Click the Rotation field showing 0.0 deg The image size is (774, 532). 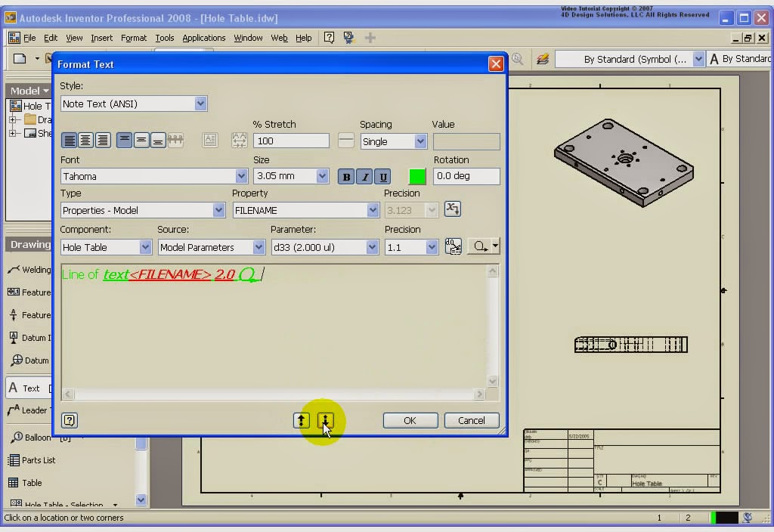(x=466, y=176)
